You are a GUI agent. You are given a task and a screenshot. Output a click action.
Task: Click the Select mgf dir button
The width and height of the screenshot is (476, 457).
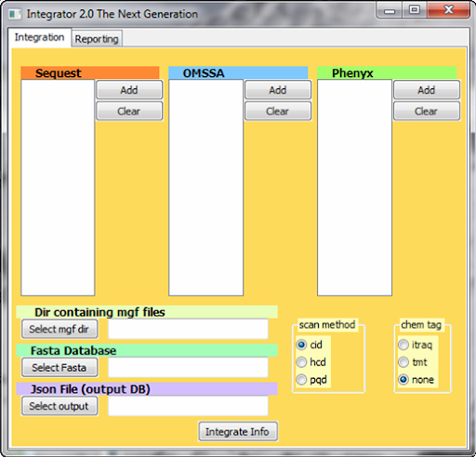pos(59,329)
